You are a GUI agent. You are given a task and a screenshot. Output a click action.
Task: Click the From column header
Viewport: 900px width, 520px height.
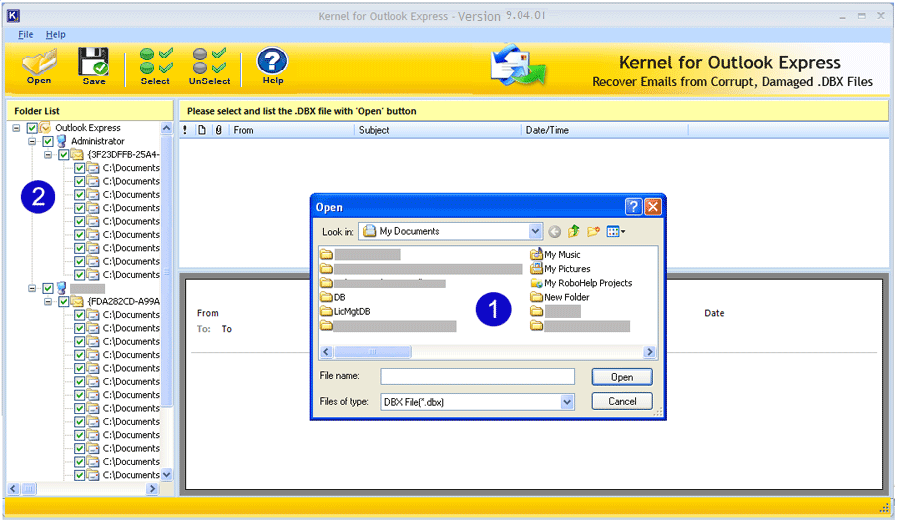[292, 130]
